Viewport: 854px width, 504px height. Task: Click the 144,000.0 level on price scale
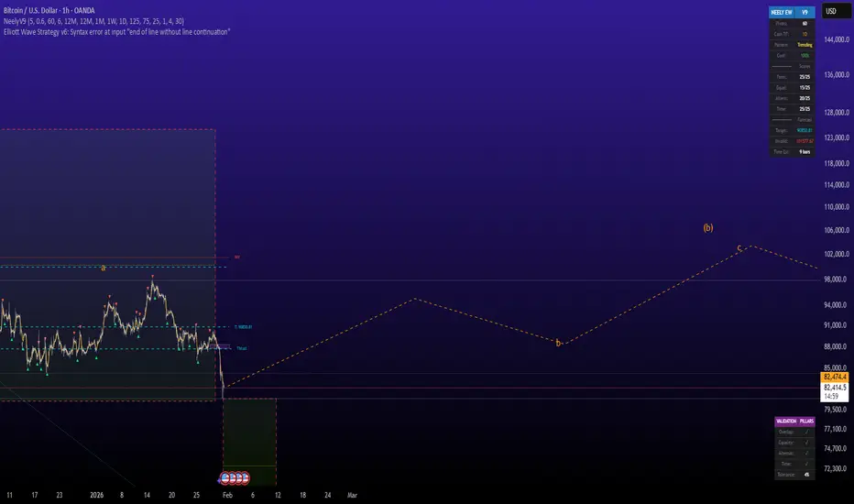[x=834, y=40]
